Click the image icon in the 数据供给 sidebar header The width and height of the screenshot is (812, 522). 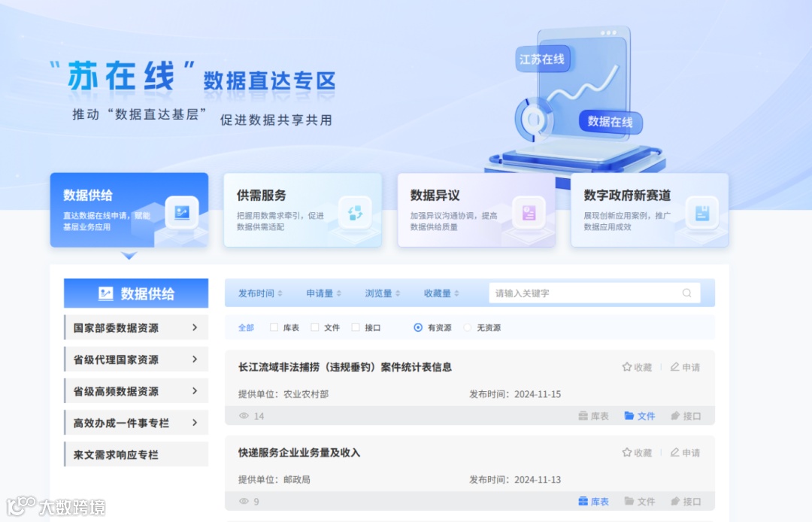coord(106,293)
